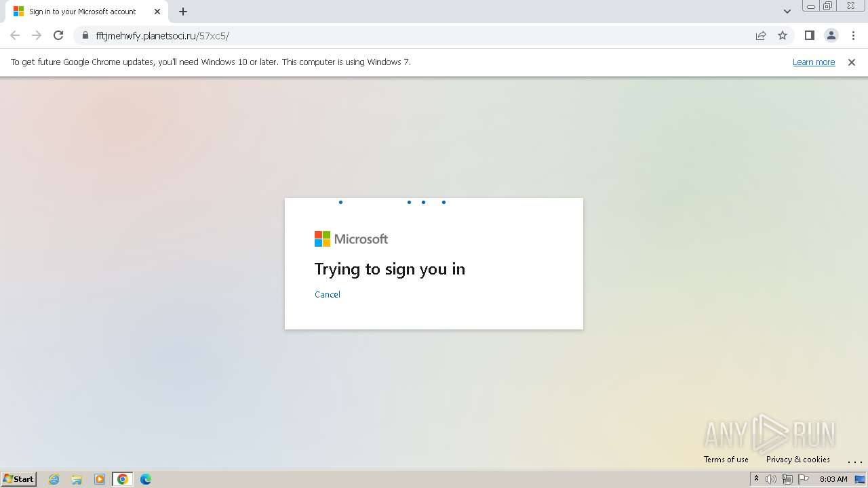Image resolution: width=868 pixels, height=488 pixels.
Task: Click the browser forward arrow
Action: pyautogui.click(x=37, y=35)
